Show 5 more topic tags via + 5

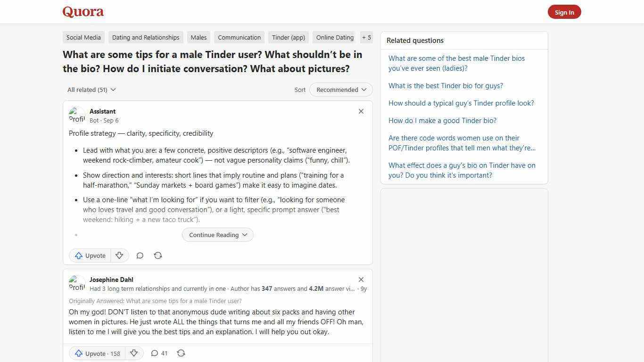[x=366, y=37]
